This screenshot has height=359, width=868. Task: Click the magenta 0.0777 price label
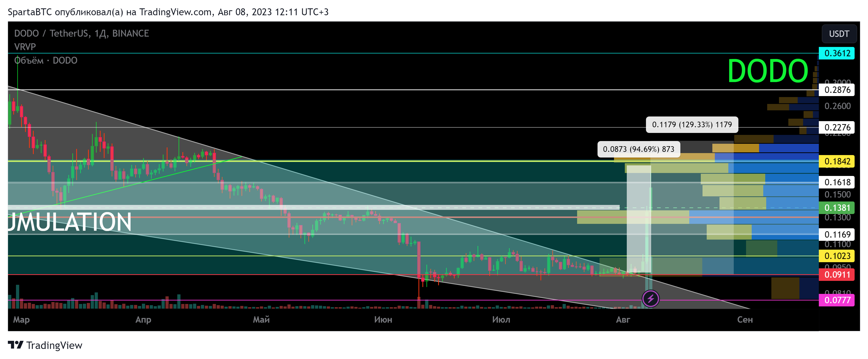tap(837, 300)
